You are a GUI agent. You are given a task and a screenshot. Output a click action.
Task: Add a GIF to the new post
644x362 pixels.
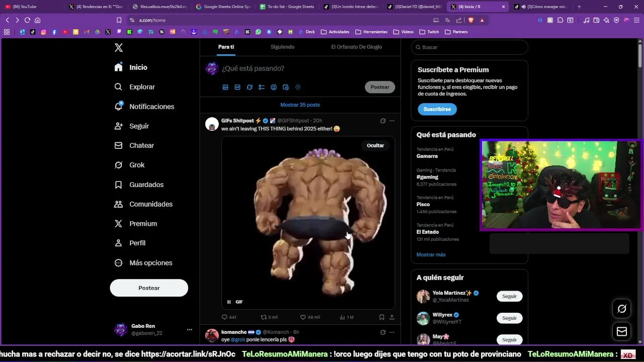(237, 87)
